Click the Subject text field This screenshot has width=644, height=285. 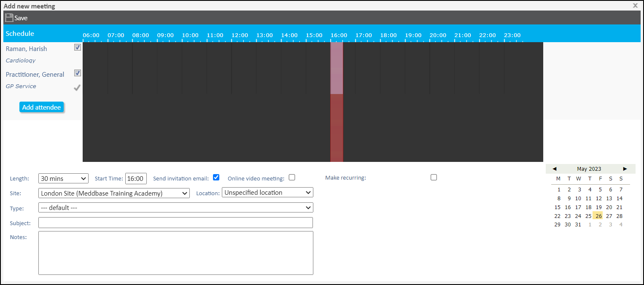(175, 223)
